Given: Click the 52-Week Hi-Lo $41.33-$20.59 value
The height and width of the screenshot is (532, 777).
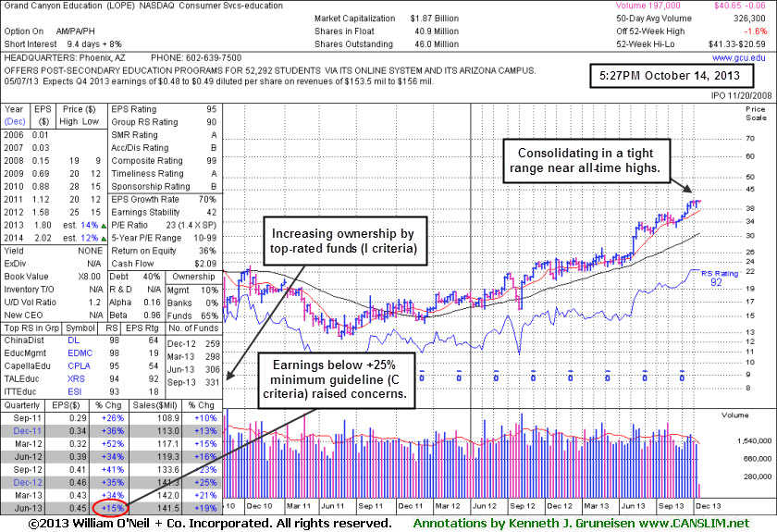Looking at the screenshot, I should tap(737, 44).
